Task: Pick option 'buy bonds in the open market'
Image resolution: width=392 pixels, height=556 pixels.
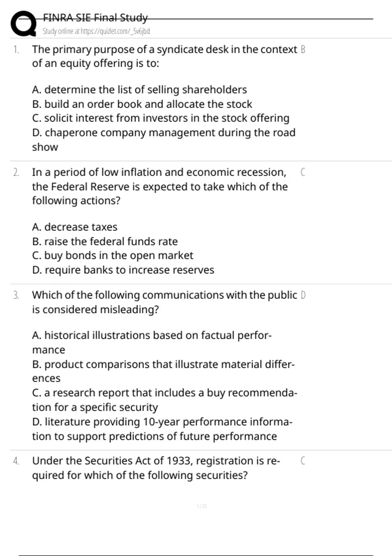Action: point(113,255)
